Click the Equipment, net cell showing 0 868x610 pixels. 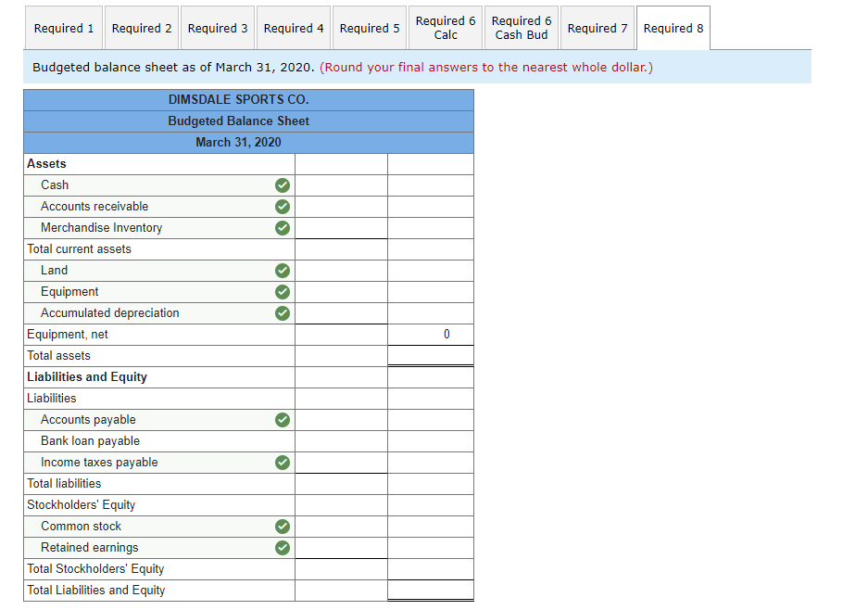pos(431,335)
